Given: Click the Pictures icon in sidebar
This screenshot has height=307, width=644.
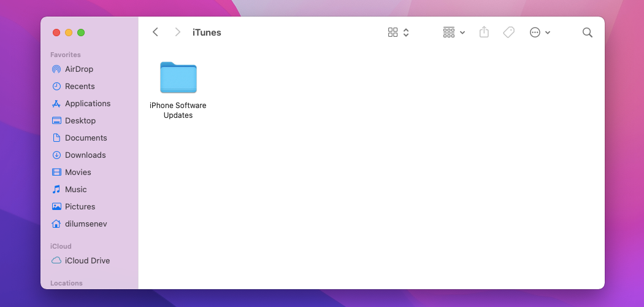Looking at the screenshot, I should click(x=56, y=207).
